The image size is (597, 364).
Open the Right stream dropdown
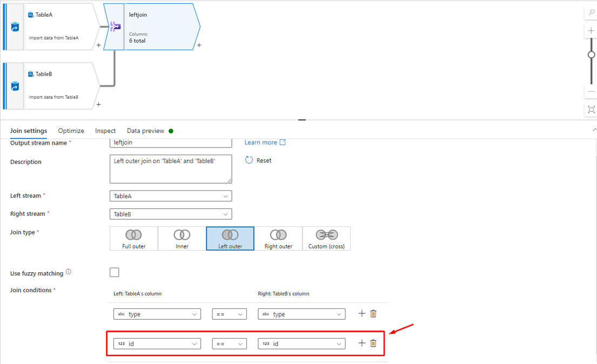click(x=171, y=214)
